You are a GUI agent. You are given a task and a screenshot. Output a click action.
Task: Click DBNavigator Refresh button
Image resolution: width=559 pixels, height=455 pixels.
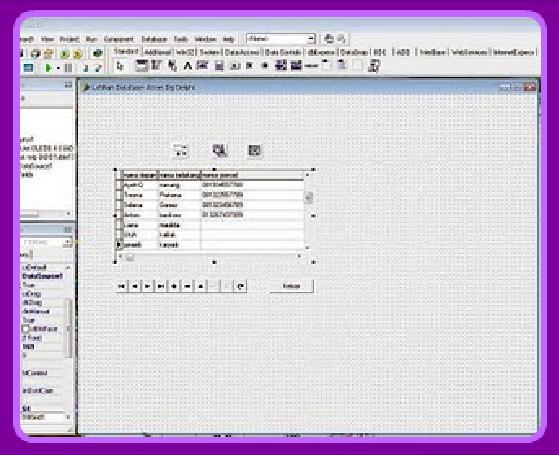pos(240,286)
